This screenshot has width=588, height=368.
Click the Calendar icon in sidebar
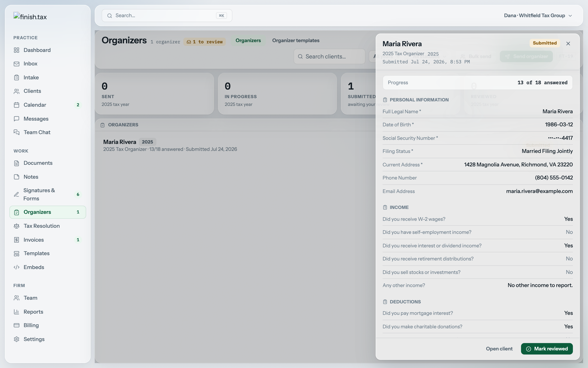point(17,105)
